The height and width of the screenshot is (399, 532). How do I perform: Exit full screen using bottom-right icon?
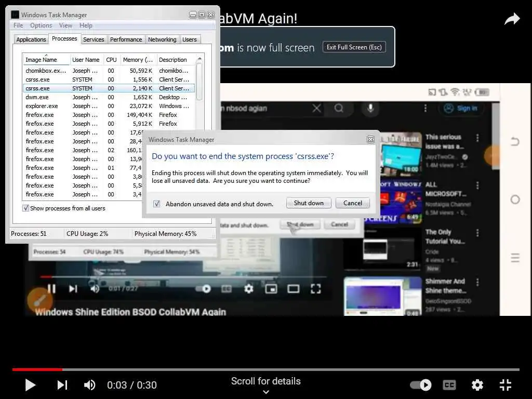(506, 385)
